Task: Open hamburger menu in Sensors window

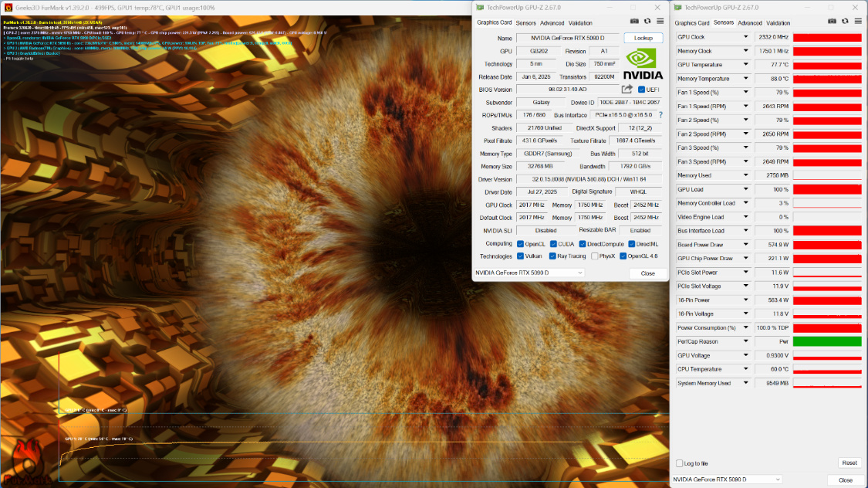Action: 857,21
